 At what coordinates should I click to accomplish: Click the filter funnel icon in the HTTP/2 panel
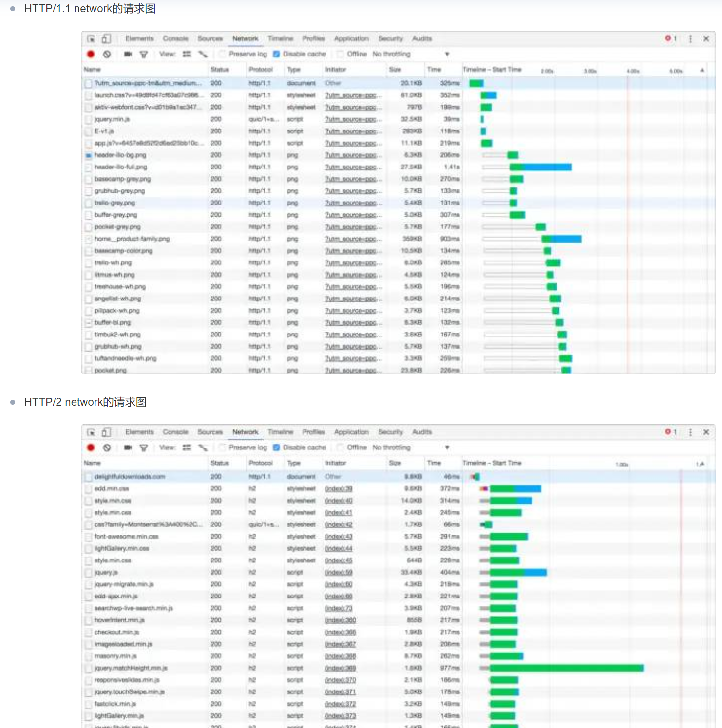pos(144,448)
